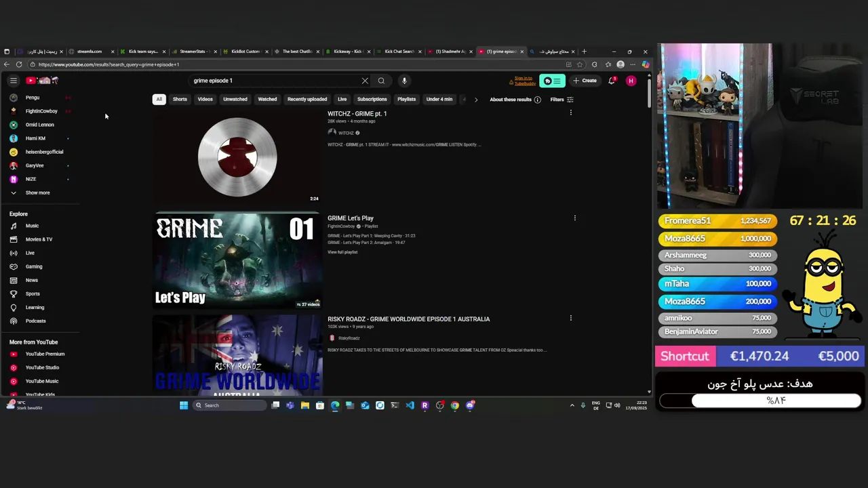Reload the page
The image size is (868, 488).
19,64
